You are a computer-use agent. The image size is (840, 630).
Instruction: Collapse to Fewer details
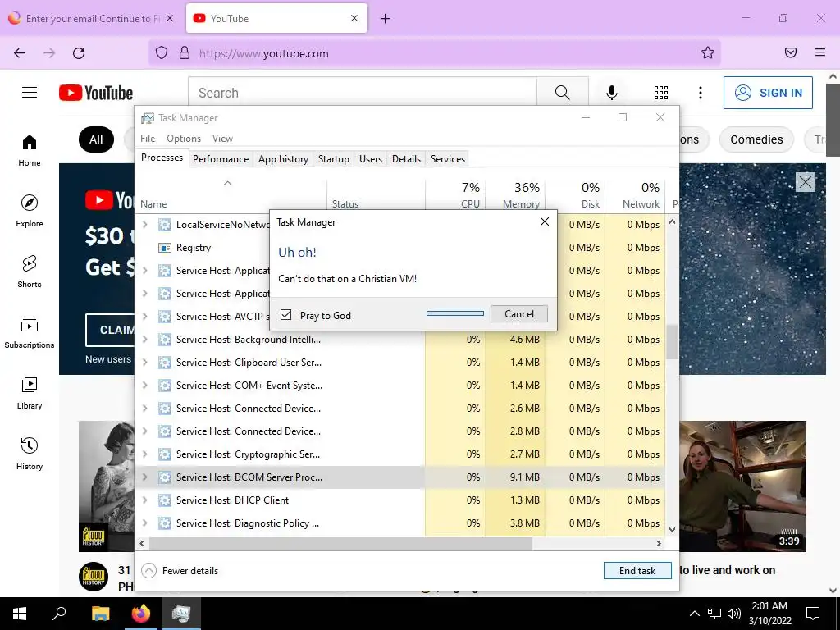[180, 571]
